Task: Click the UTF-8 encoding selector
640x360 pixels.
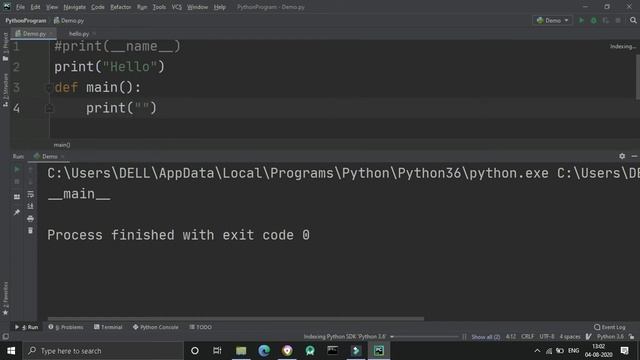Action: [x=547, y=337]
